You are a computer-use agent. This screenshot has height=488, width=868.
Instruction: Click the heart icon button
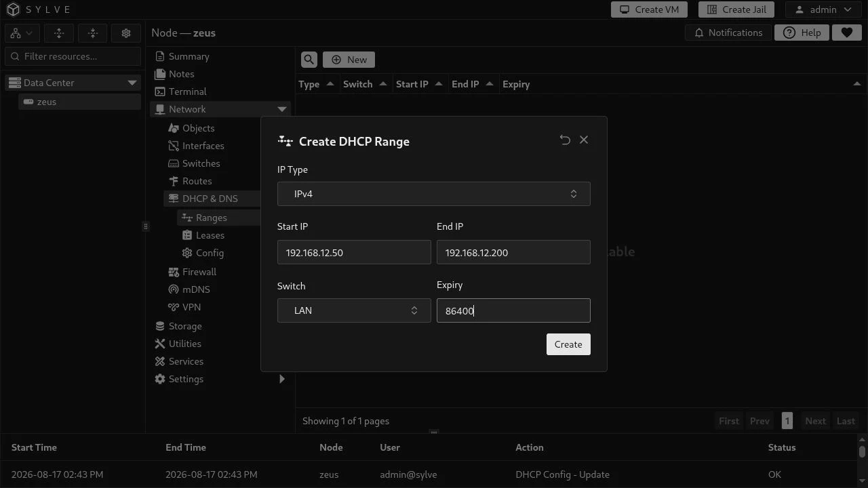pyautogui.click(x=846, y=33)
